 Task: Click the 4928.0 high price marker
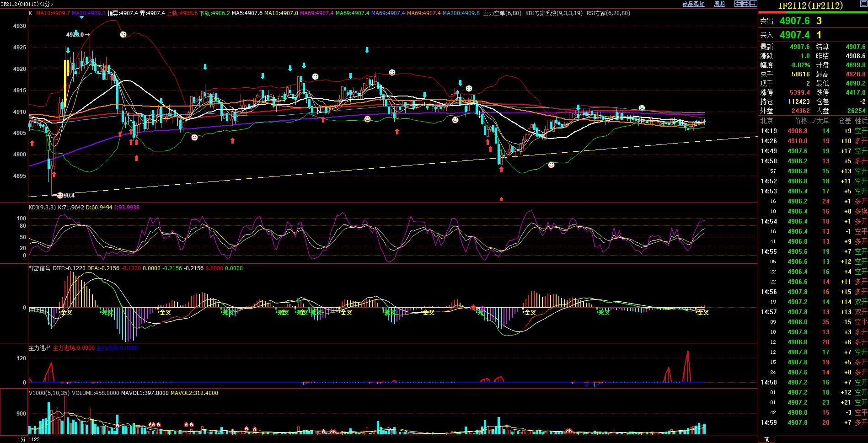click(x=74, y=34)
